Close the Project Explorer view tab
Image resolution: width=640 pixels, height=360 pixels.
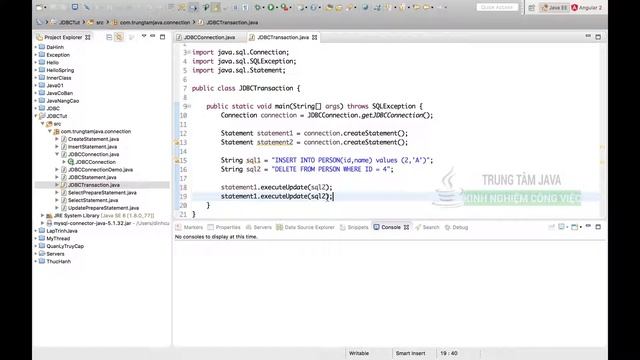tap(88, 37)
